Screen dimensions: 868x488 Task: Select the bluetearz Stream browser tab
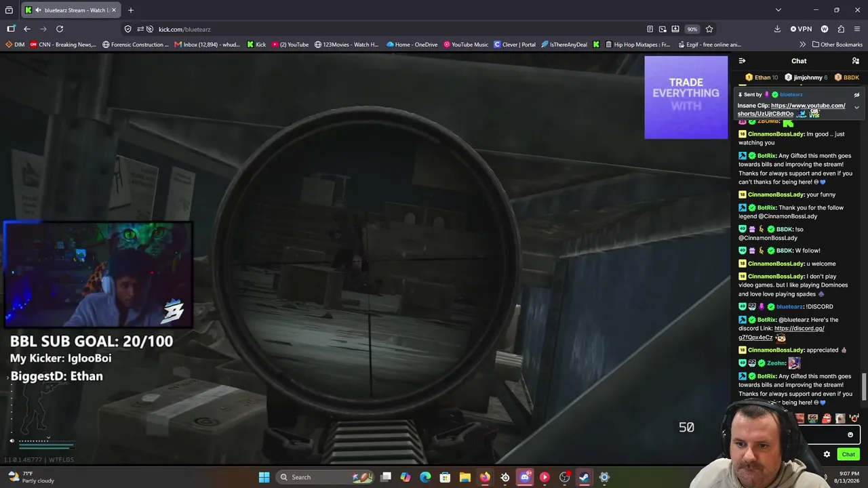click(71, 10)
